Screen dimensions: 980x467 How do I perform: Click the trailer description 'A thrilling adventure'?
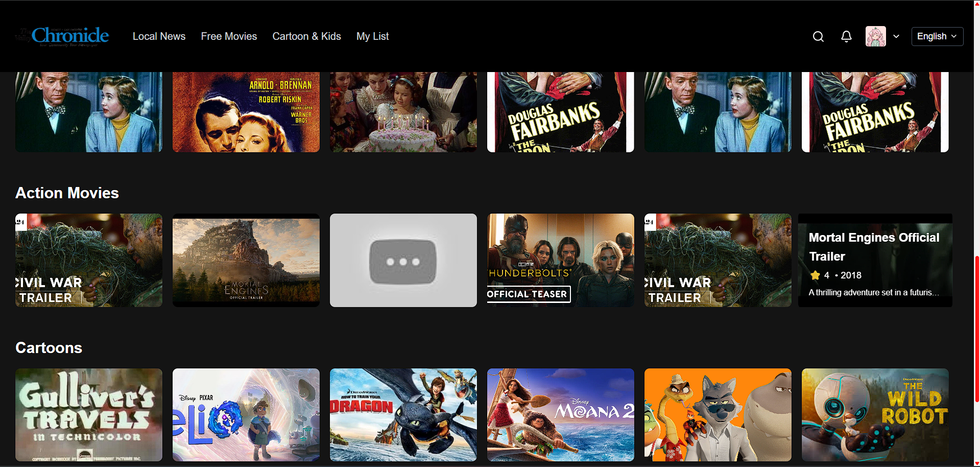(874, 293)
